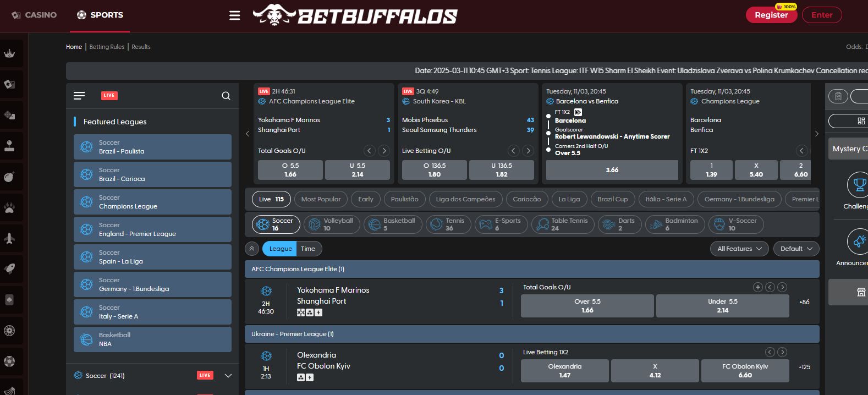Bet FC Obolon Kyiv at 6.60
868x395 pixels.
(745, 371)
